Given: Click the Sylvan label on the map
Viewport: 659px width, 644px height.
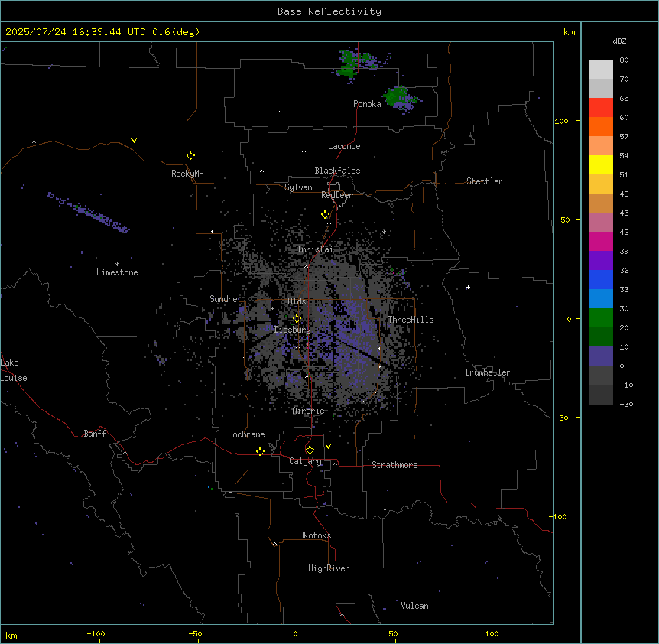Looking at the screenshot, I should pyautogui.click(x=298, y=187).
